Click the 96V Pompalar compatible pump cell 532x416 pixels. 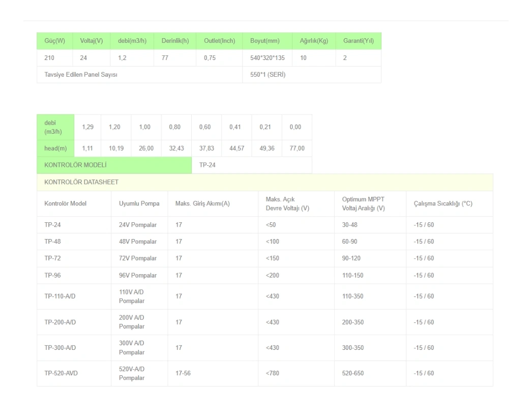[x=138, y=276]
